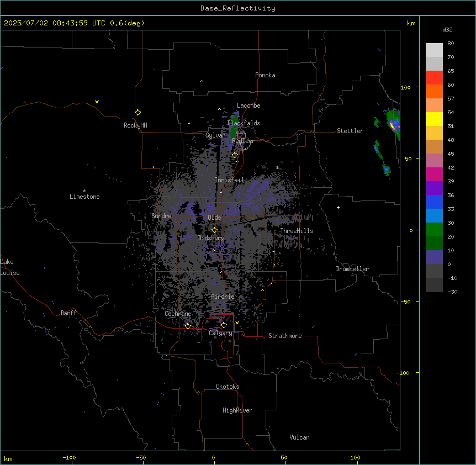Click the -50 tick on the right axis
The image size is (476, 465).
click(x=405, y=302)
